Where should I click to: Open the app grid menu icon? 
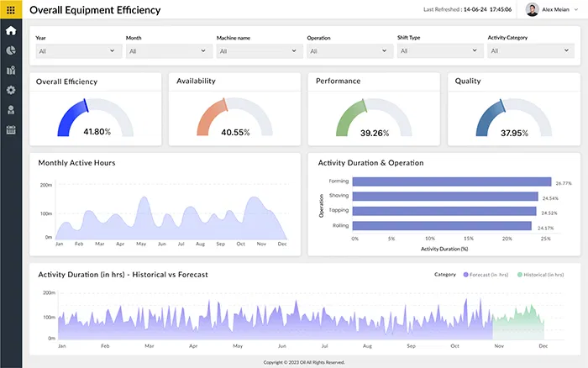pyautogui.click(x=11, y=10)
